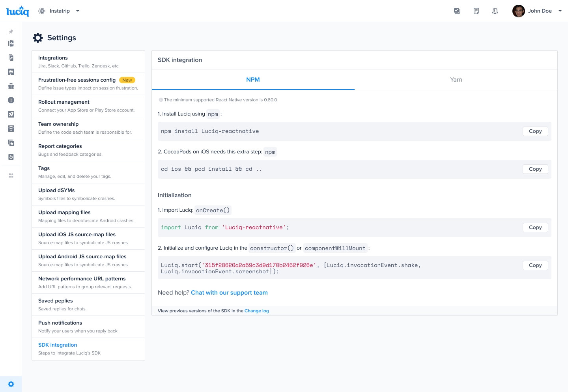Open the octagon exclamation alert icon
The image size is (568, 392).
click(11, 100)
